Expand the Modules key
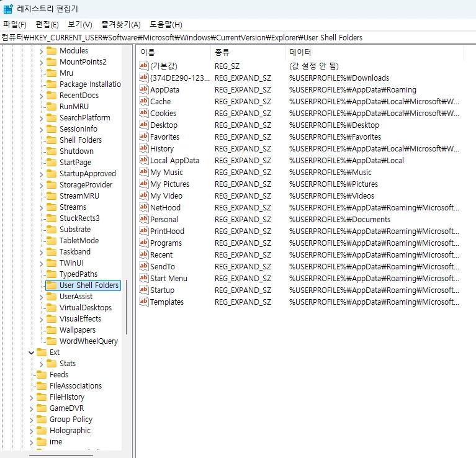Viewport: 476px width, 458px height. point(42,52)
